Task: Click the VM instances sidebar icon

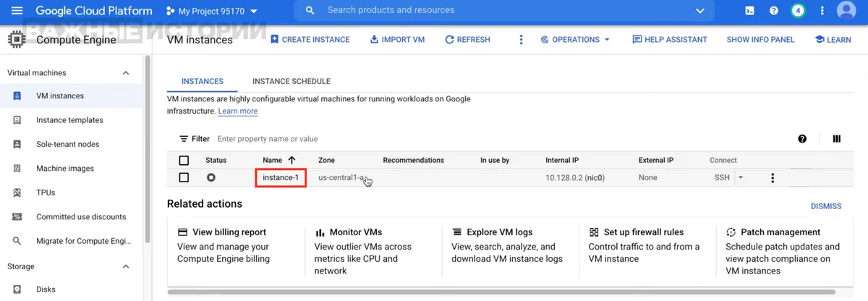Action: click(17, 96)
